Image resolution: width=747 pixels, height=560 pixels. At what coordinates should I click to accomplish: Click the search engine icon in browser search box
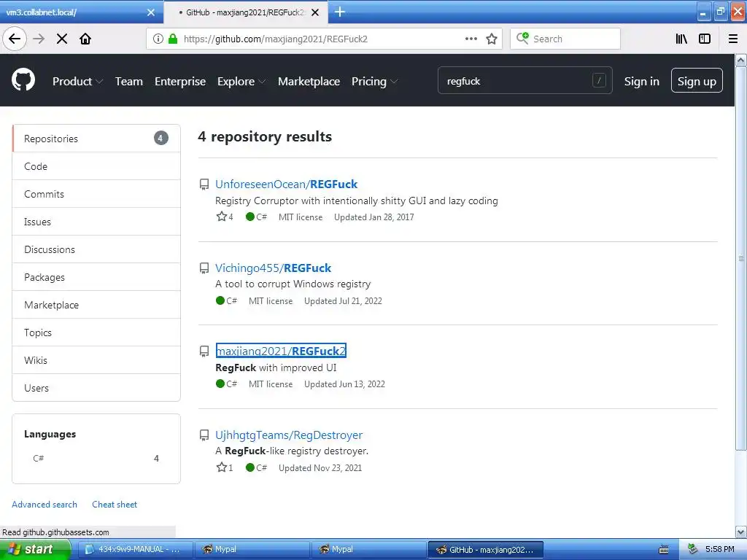522,38
